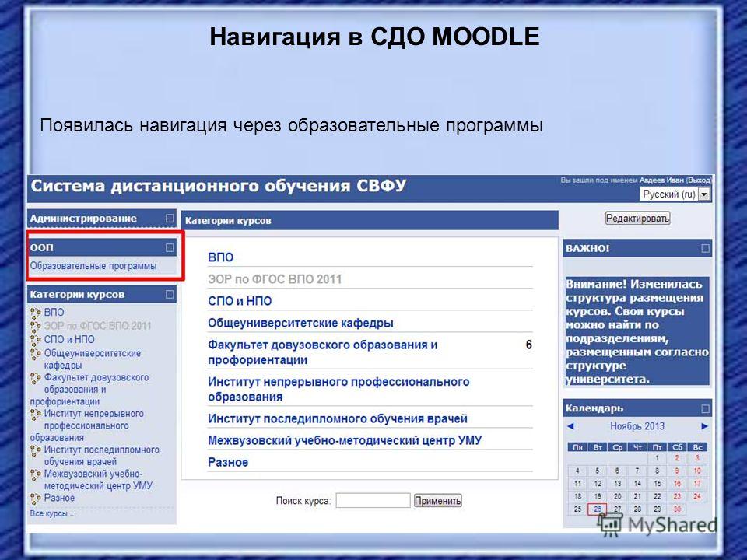747x560 pixels.
Task: Go to next month in calendar
Action: [x=705, y=426]
